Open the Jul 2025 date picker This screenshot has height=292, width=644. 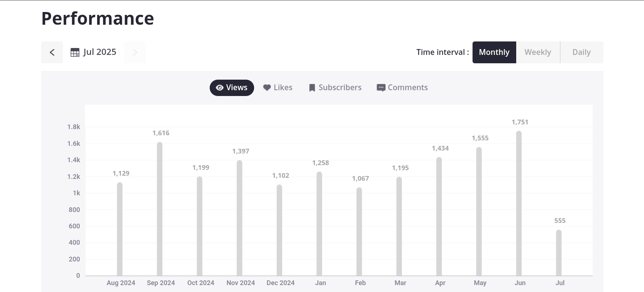tap(99, 52)
